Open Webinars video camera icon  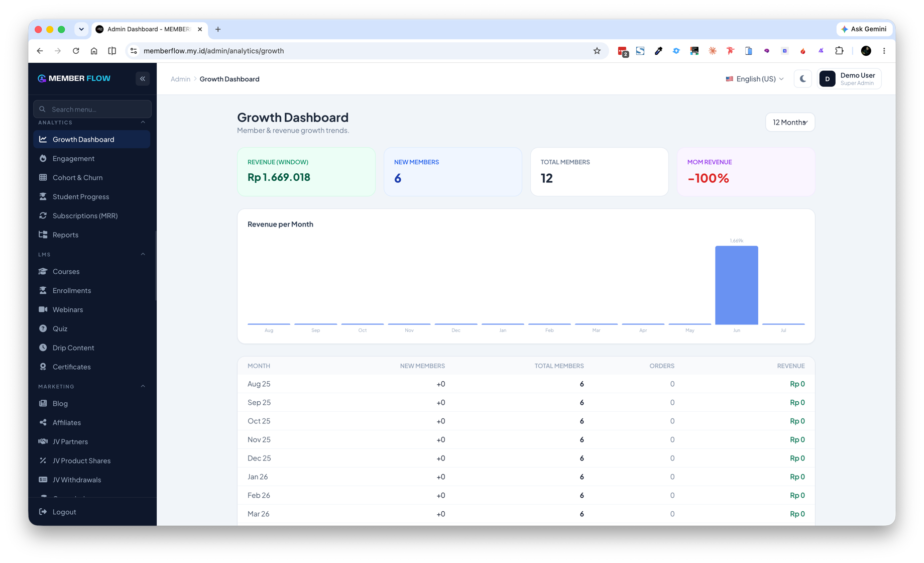pos(43,309)
